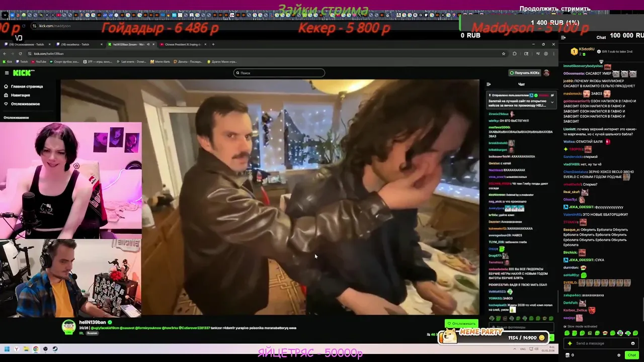This screenshot has height=362, width=644.
Task: Click the Meme Party progress widget
Action: tap(493, 336)
